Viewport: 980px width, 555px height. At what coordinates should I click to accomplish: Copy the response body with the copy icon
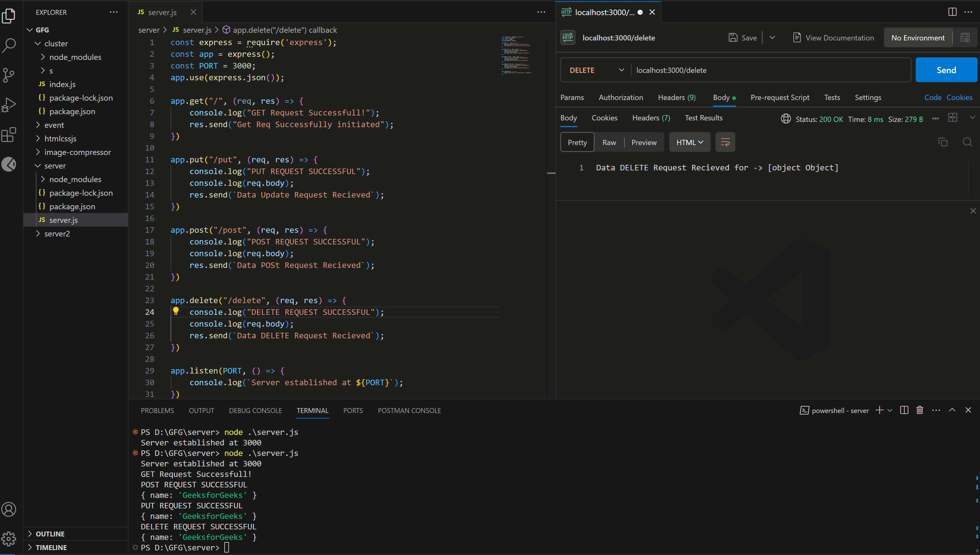coord(943,142)
